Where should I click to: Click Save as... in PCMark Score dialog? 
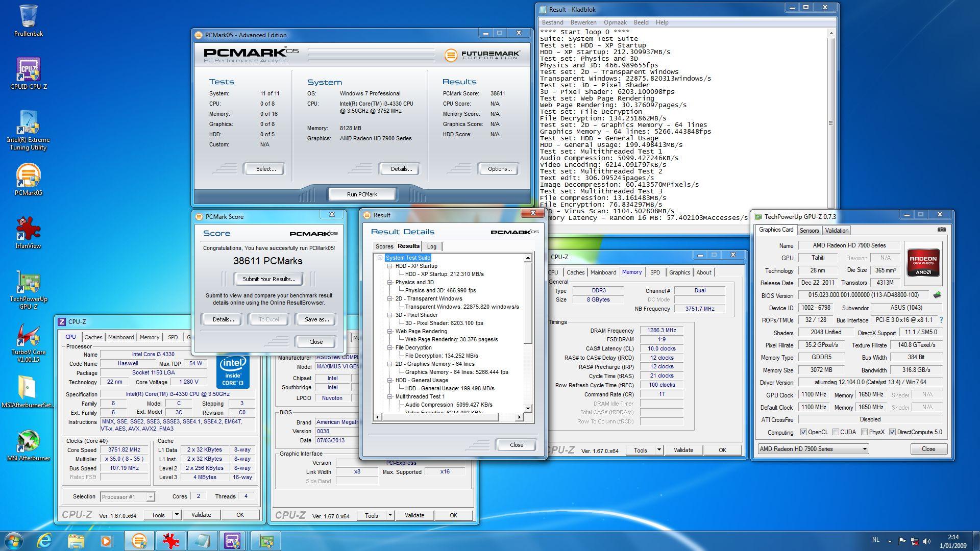click(316, 319)
